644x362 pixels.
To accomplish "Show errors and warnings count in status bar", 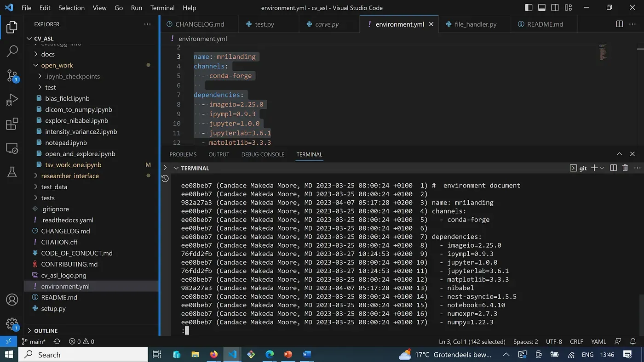I will 81,341.
